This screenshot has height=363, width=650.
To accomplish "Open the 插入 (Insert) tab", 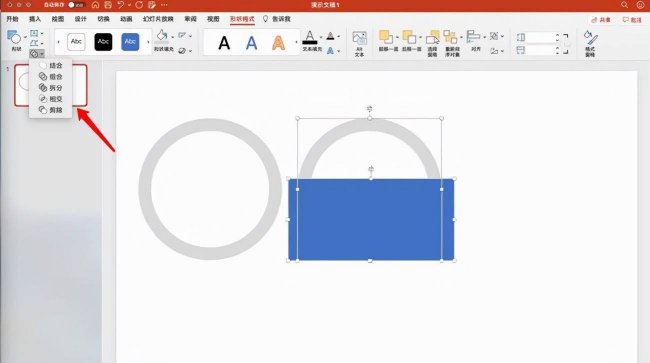I will (x=35, y=19).
